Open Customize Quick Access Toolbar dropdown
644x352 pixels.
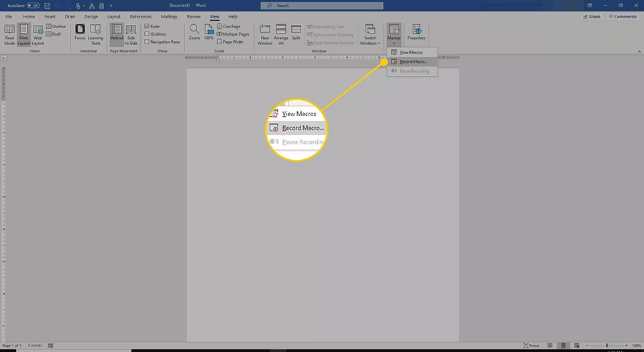[x=111, y=6]
